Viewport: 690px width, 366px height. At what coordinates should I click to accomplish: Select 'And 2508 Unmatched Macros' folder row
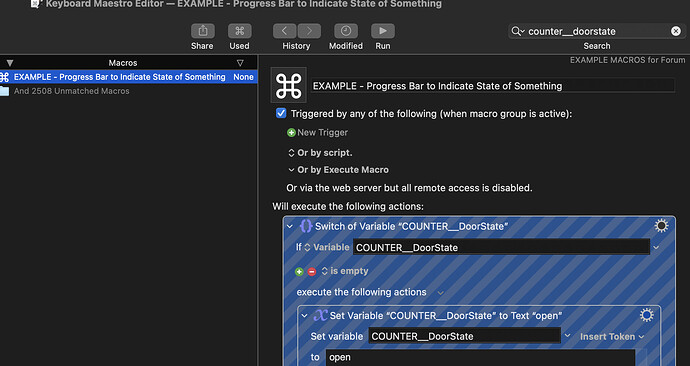pos(128,91)
